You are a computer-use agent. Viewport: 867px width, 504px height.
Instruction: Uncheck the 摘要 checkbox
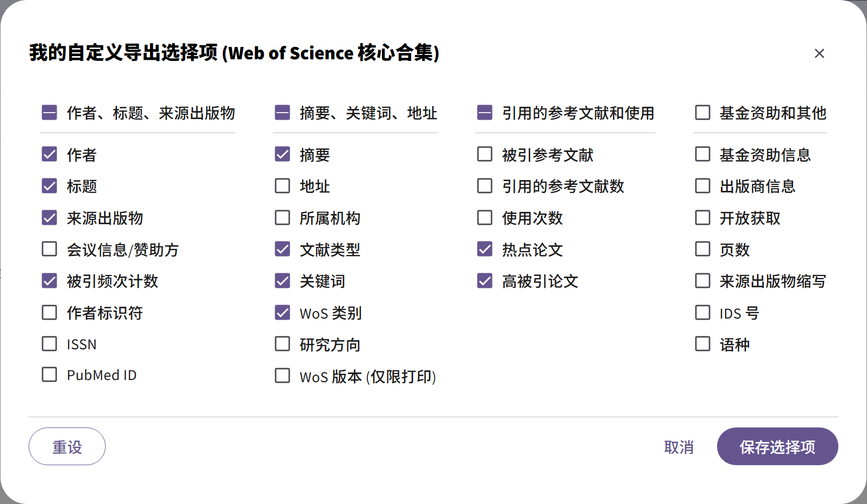[x=282, y=154]
